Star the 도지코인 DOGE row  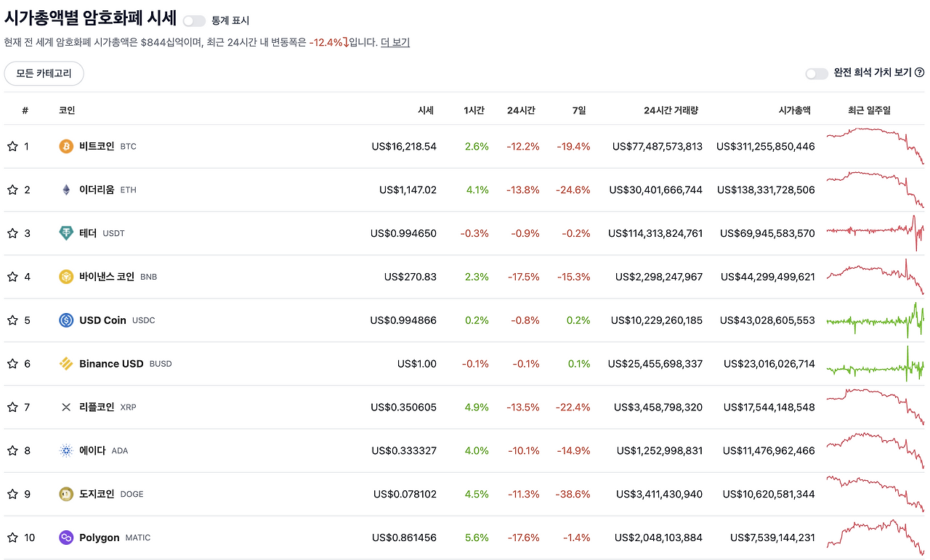12,495
